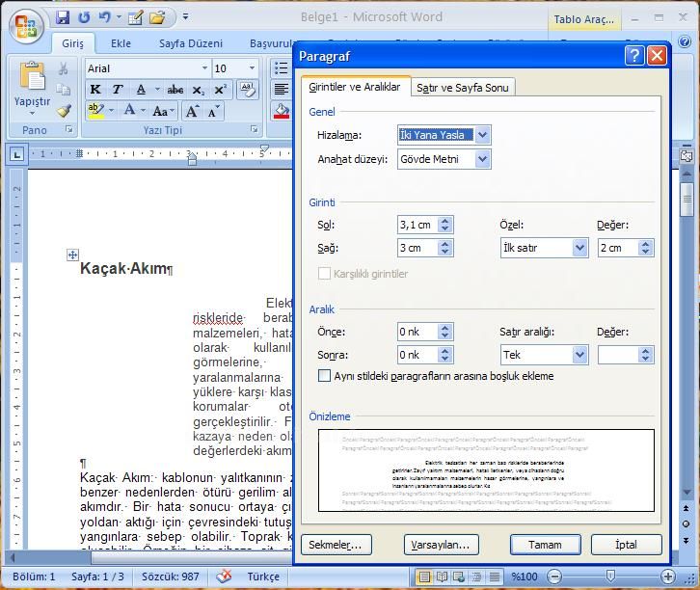This screenshot has height=590, width=700.
Task: Apply subscript formatting
Action: pyautogui.click(x=199, y=90)
